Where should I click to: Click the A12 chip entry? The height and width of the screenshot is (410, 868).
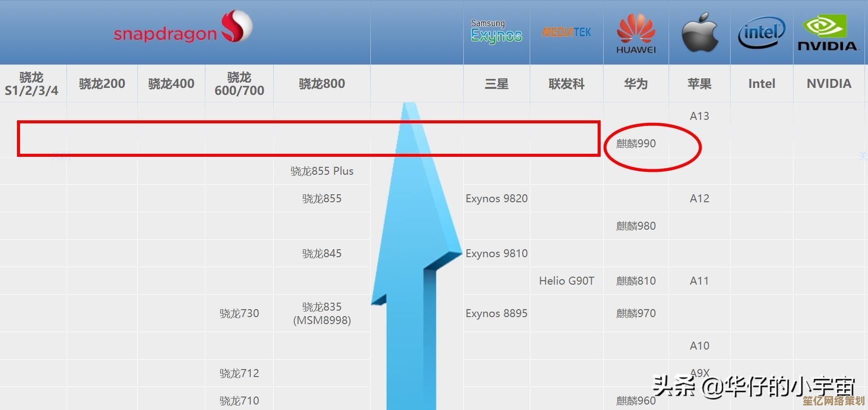(700, 198)
